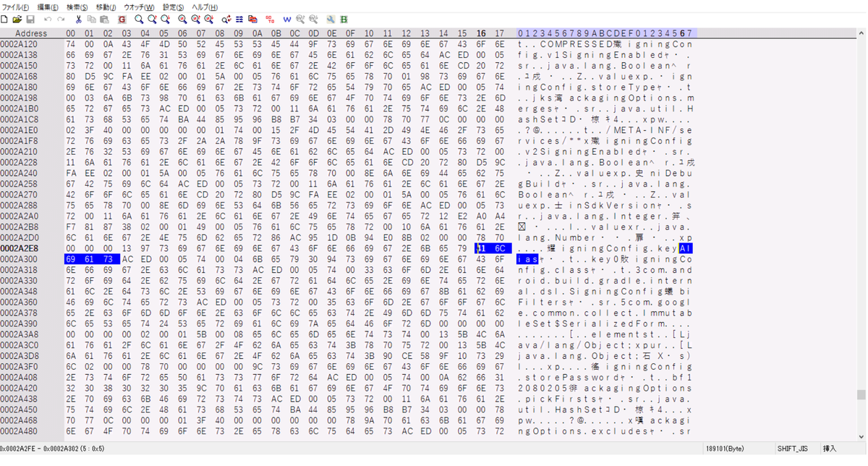Click the second greyed-out magnifier icon after W
The height and width of the screenshot is (466, 868).
click(313, 20)
